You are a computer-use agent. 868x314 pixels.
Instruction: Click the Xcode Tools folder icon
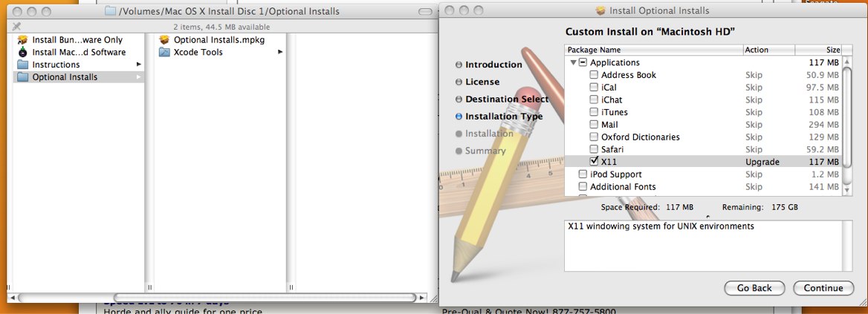pyautogui.click(x=163, y=52)
